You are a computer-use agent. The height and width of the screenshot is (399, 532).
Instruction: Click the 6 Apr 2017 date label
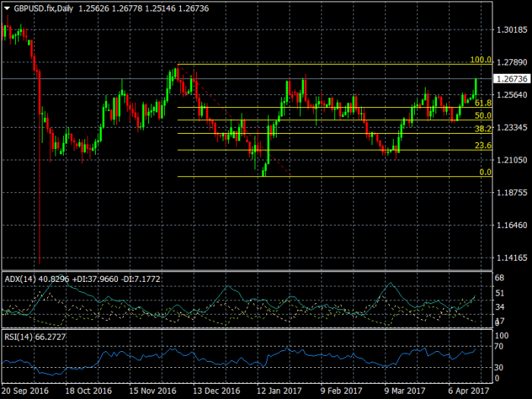pos(468,391)
